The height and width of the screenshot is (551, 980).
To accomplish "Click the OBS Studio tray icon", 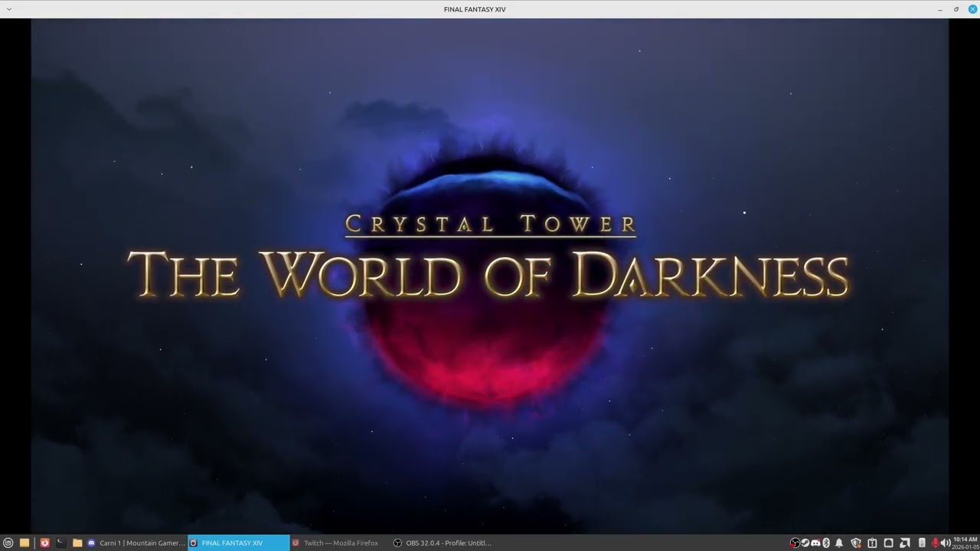I will 795,543.
